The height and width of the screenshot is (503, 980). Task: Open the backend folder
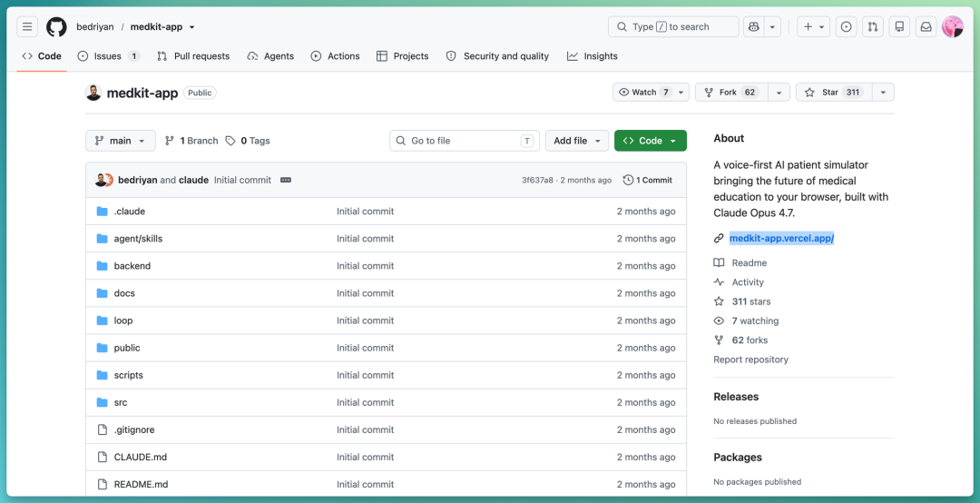click(132, 266)
